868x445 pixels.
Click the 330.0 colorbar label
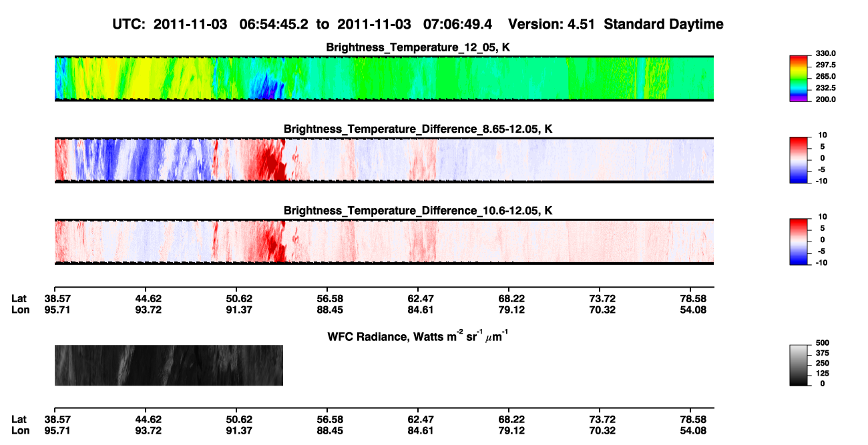(827, 53)
